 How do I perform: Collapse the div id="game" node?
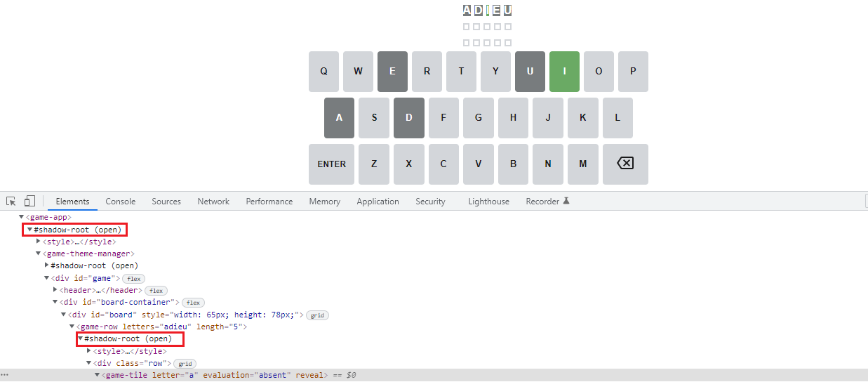point(47,278)
